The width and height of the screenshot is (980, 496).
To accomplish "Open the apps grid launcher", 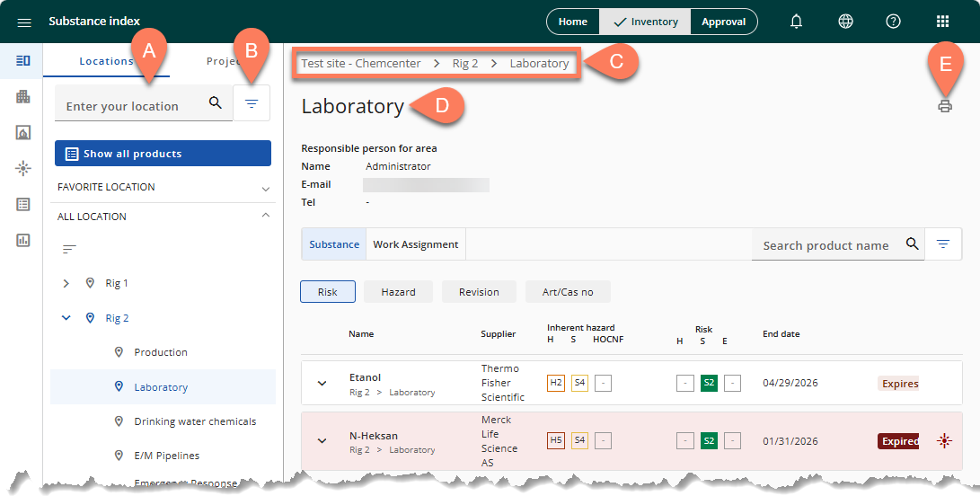I will coord(942,22).
